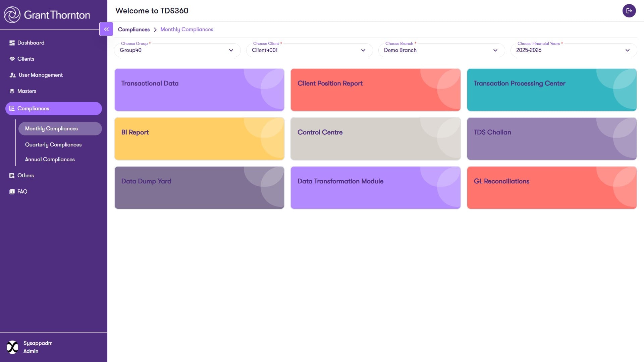Click the Compliances sidebar icon
The height and width of the screenshot is (362, 644).
pos(12,109)
